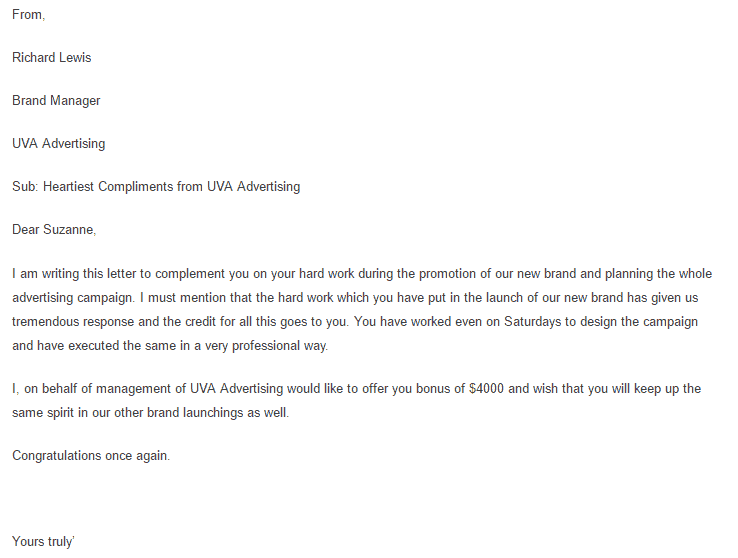Click 'Congratulations once again' line
Screen dimensions: 738x558
click(x=91, y=456)
